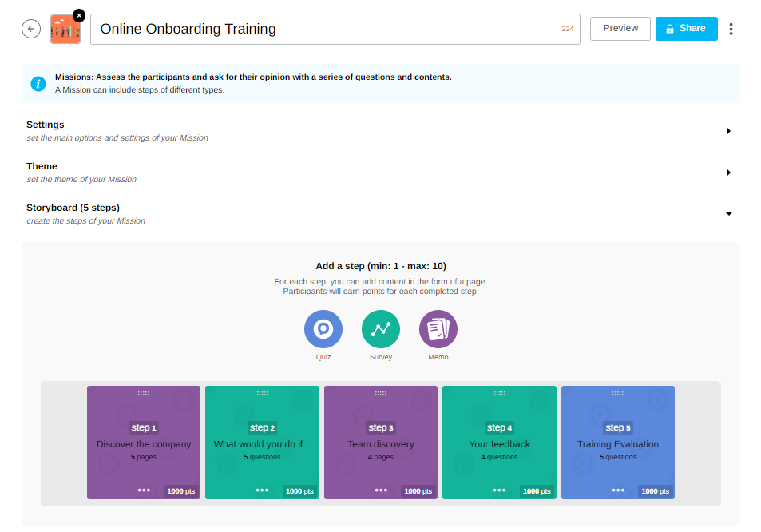Add a Memo step

coord(438,329)
